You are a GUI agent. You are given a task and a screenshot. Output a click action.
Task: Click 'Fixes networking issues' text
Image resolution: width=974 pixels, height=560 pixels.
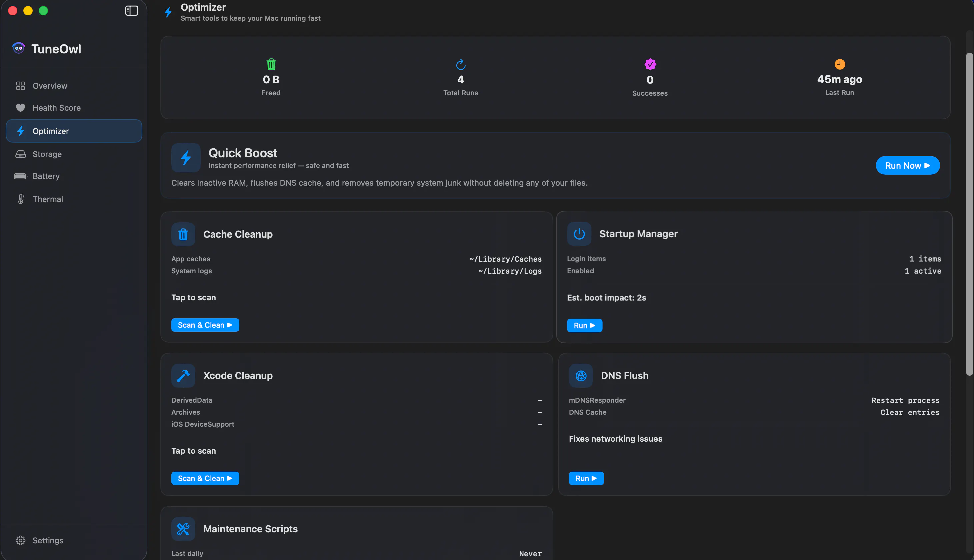(615, 439)
